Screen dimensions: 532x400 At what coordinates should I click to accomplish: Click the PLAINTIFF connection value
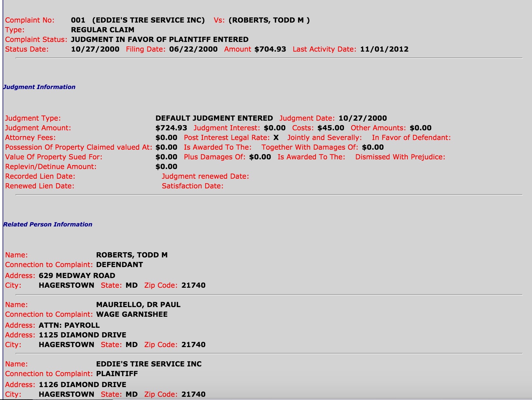click(x=117, y=374)
